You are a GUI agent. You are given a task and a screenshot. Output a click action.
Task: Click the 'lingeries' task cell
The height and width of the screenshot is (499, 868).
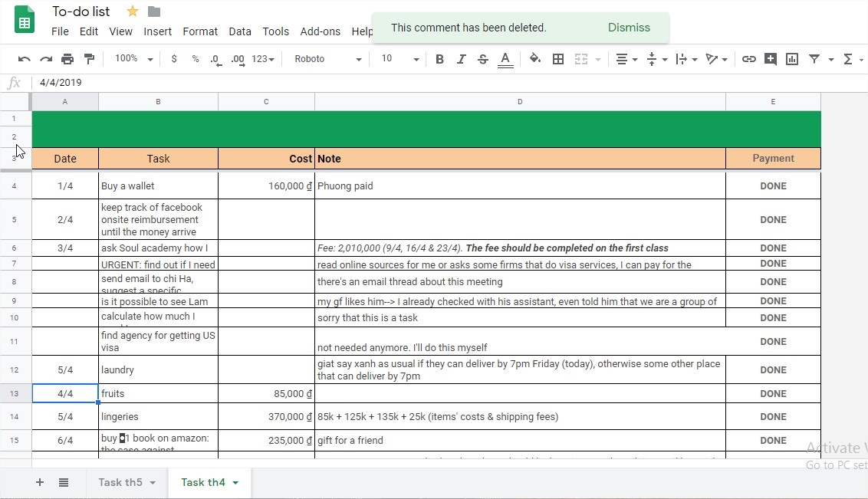point(158,416)
